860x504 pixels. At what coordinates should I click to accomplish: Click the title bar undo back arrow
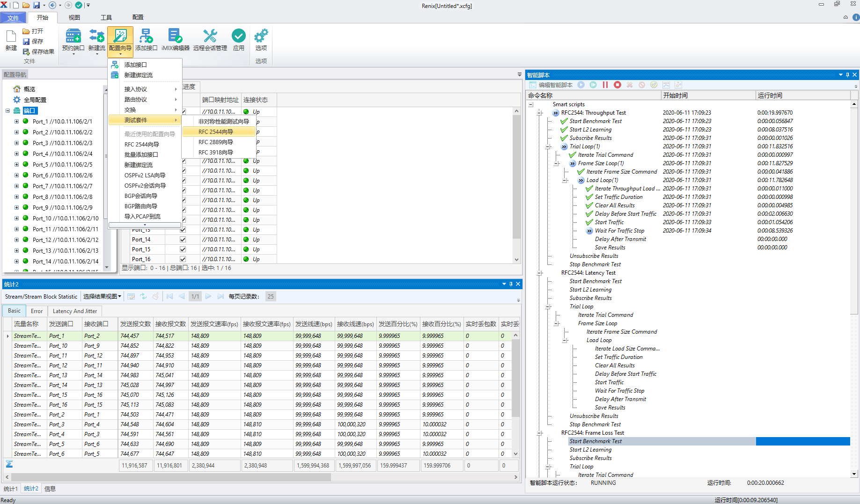pos(52,5)
